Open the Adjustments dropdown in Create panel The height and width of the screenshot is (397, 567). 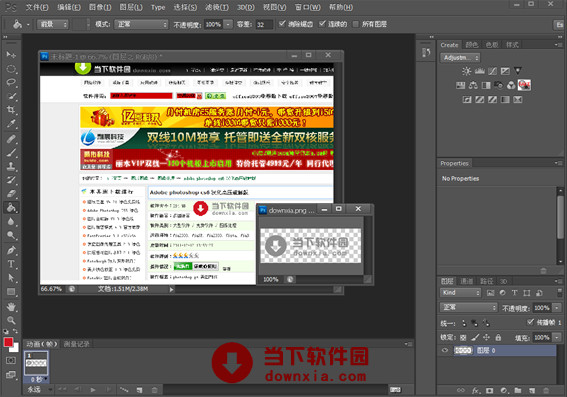(x=460, y=57)
